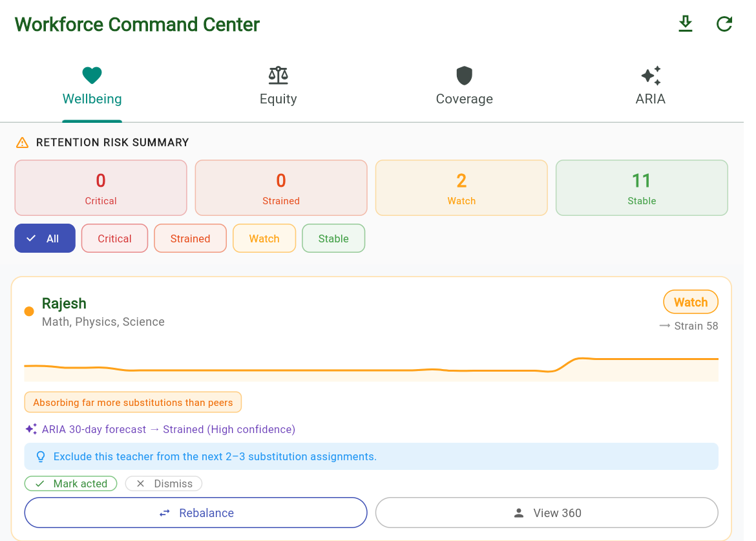Click the checkmark icon in Mark acted chip
The height and width of the screenshot is (541, 756).
[40, 483]
